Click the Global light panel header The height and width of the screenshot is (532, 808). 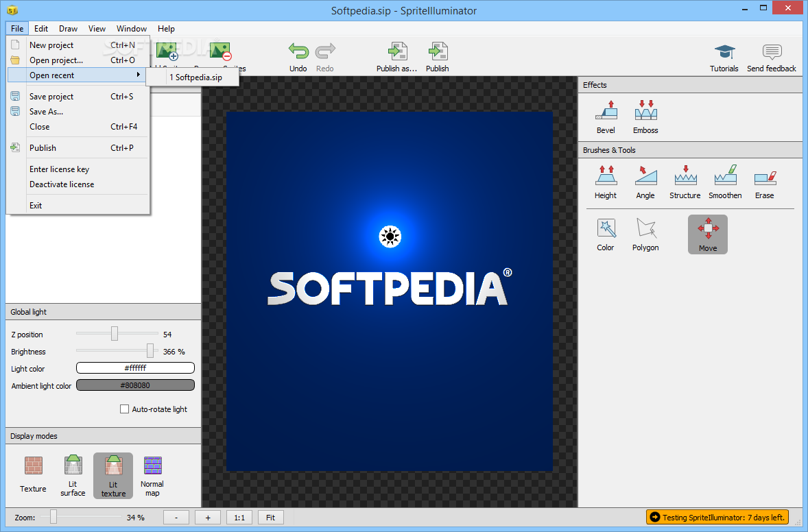click(x=103, y=312)
